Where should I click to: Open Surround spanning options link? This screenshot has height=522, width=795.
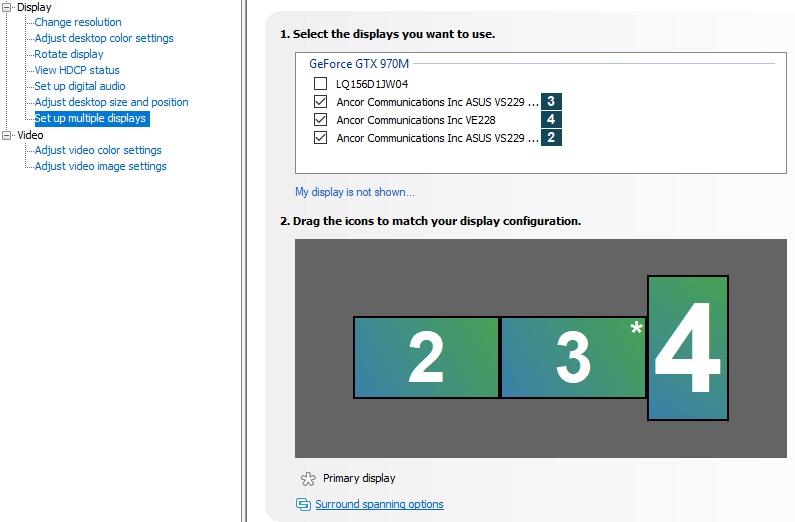pyautogui.click(x=379, y=504)
